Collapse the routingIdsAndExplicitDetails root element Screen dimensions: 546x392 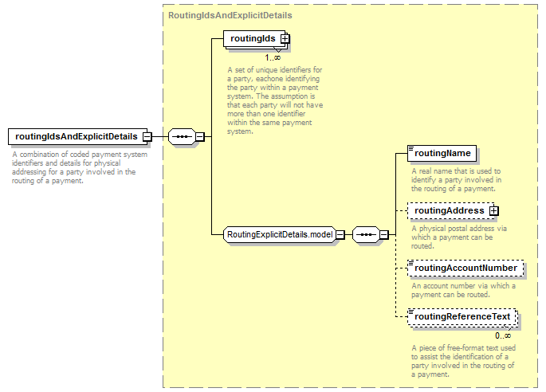tap(147, 137)
